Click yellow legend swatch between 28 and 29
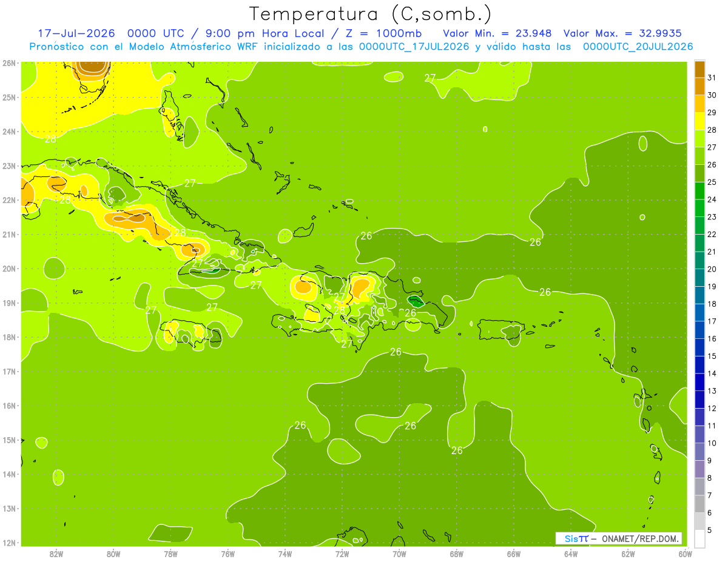This screenshot has width=728, height=562. point(699,121)
